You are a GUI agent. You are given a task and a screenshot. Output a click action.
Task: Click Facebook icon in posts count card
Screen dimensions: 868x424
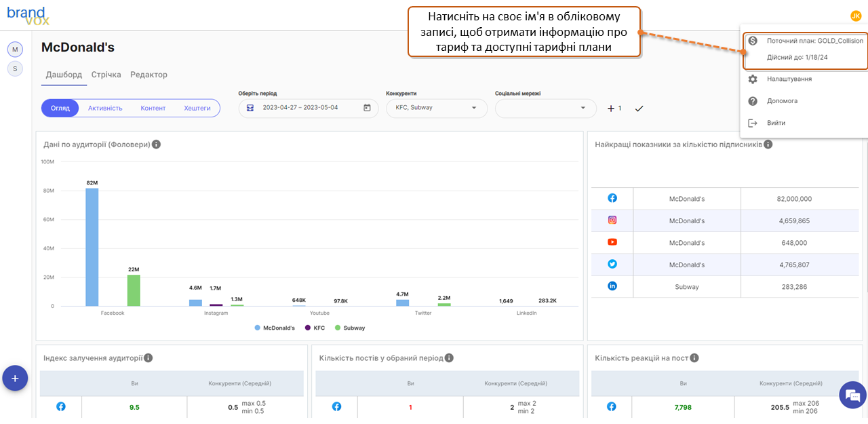pyautogui.click(x=336, y=406)
